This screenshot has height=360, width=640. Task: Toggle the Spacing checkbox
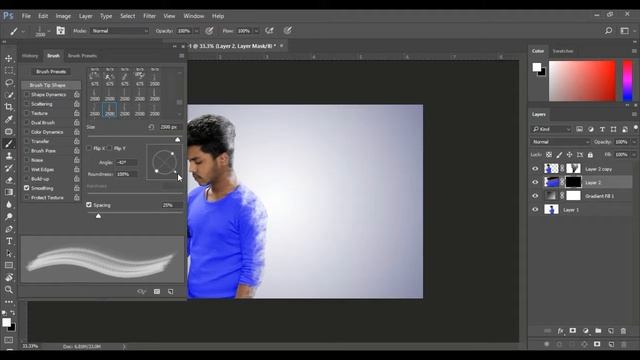(89, 205)
